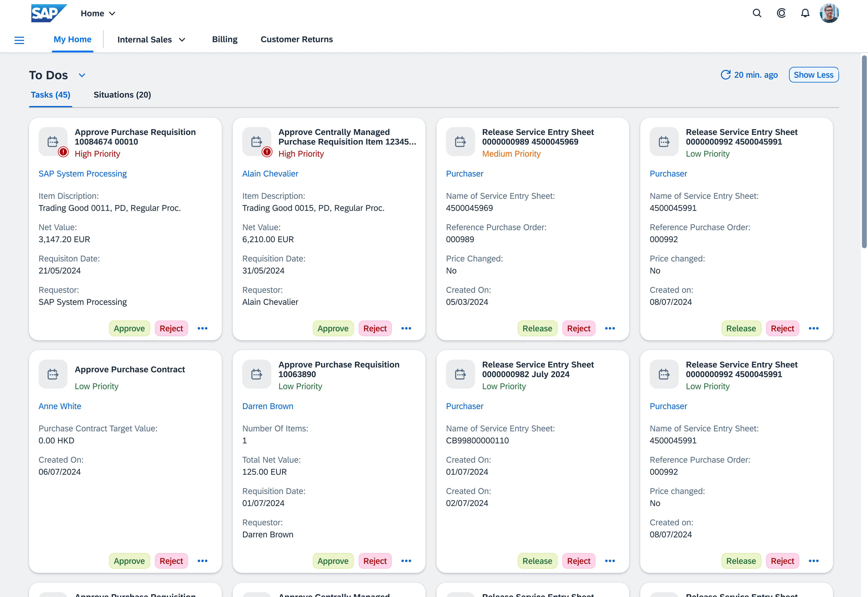Reject Purchase Requisition 10063890
The width and height of the screenshot is (868, 597).
click(375, 561)
